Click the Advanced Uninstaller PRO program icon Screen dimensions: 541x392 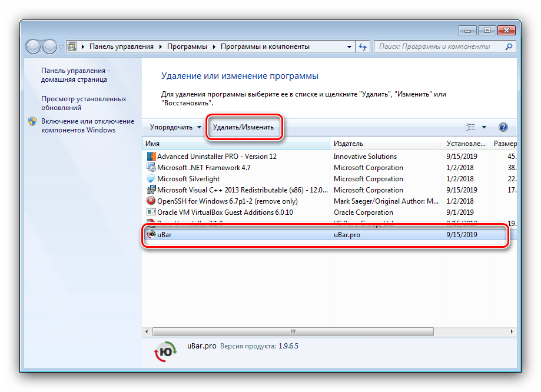coord(151,157)
